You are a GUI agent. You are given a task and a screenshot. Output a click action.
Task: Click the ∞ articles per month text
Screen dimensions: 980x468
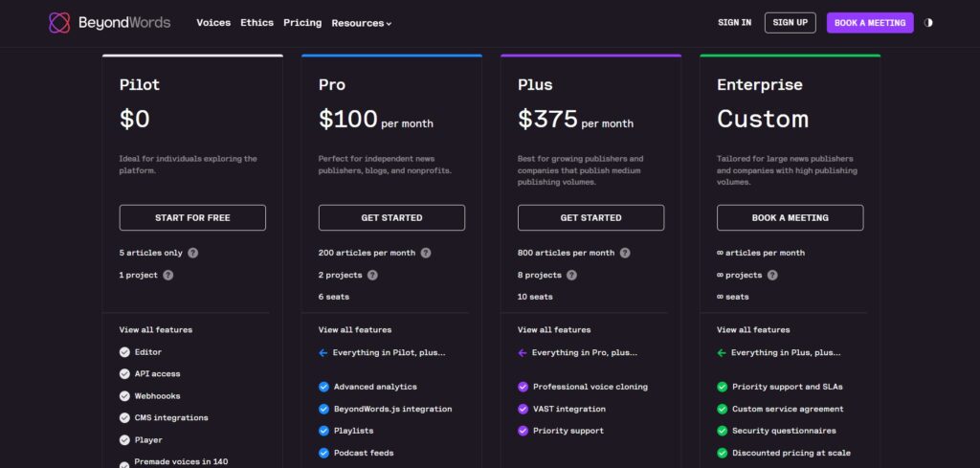pyautogui.click(x=761, y=253)
